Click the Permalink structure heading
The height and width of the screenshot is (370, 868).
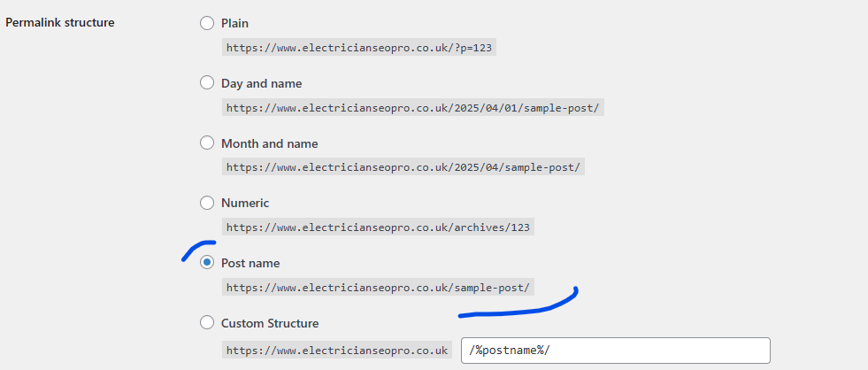[60, 23]
